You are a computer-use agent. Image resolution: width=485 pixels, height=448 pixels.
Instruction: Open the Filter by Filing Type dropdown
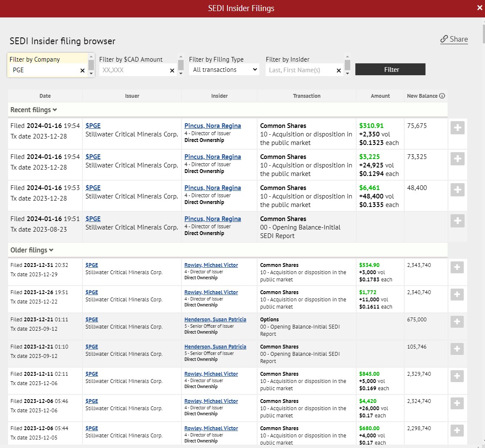pyautogui.click(x=224, y=70)
